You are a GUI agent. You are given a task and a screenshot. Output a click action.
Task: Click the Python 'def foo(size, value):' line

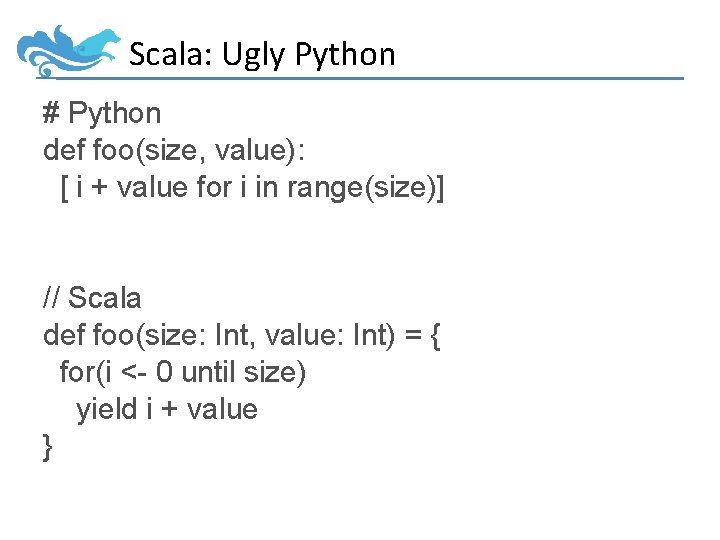[x=177, y=151]
